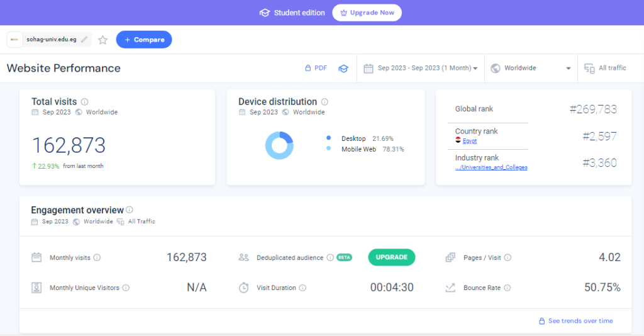Image resolution: width=644 pixels, height=336 pixels.
Task: Click the pencil edit icon beside domain
Action: click(84, 40)
